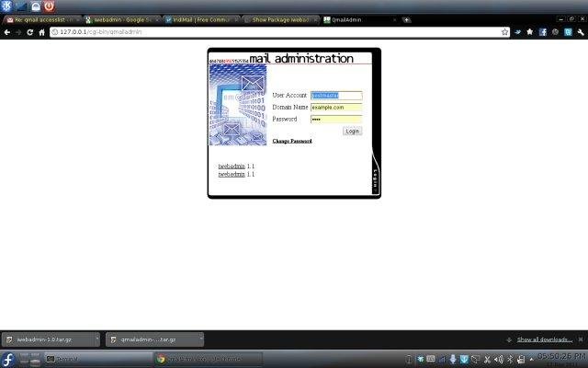Focus the Password input field
This screenshot has height=368, width=588.
(336, 120)
